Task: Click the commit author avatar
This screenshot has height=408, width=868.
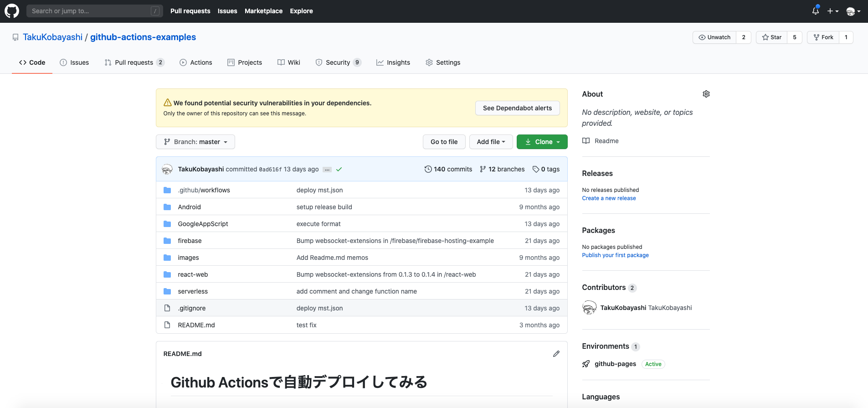Action: tap(167, 169)
